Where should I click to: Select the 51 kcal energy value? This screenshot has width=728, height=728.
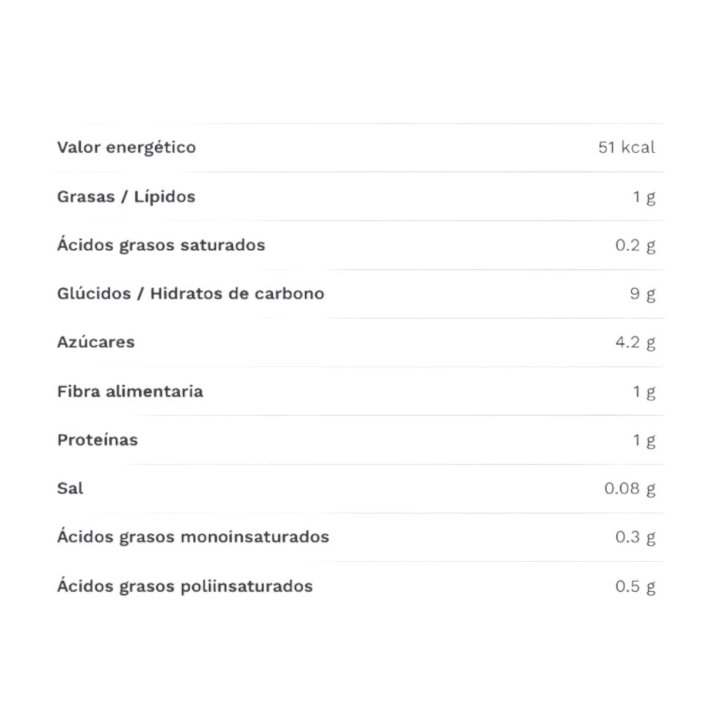coord(626,148)
